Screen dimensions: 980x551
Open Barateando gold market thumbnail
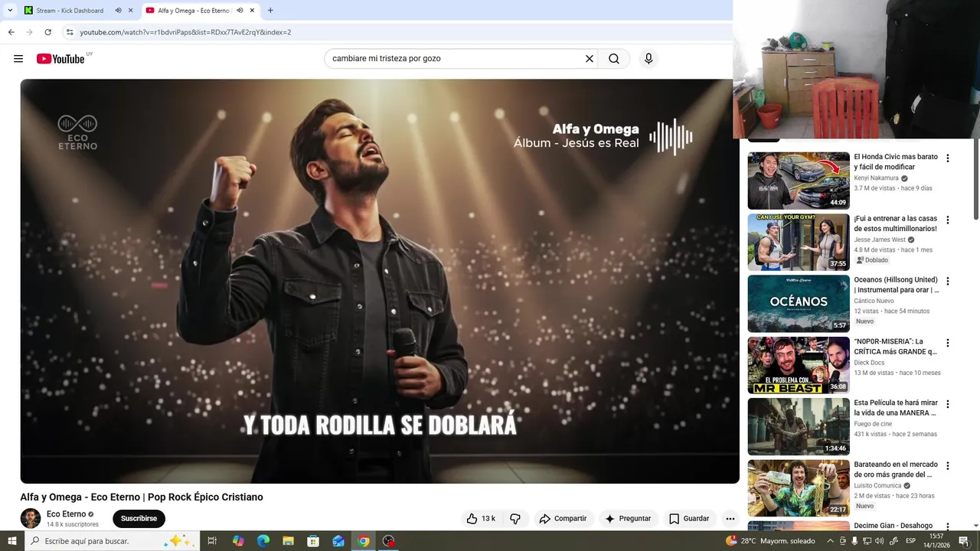[x=799, y=488]
